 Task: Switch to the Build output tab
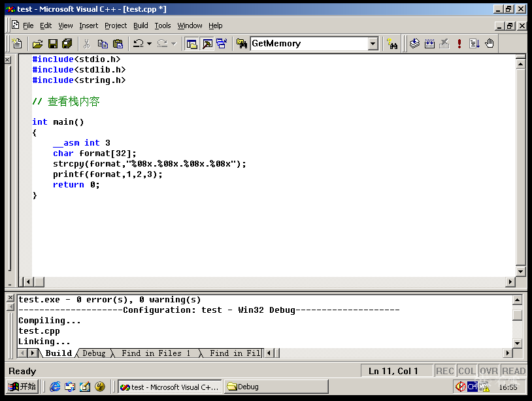point(58,353)
